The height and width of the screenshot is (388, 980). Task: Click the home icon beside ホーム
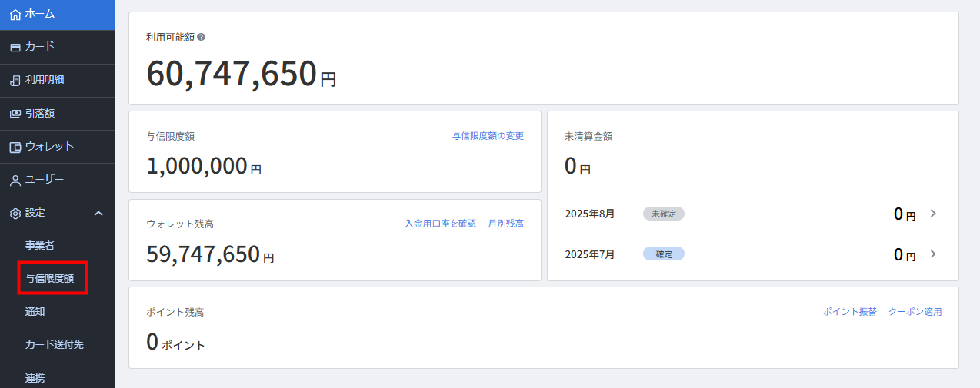coord(15,14)
